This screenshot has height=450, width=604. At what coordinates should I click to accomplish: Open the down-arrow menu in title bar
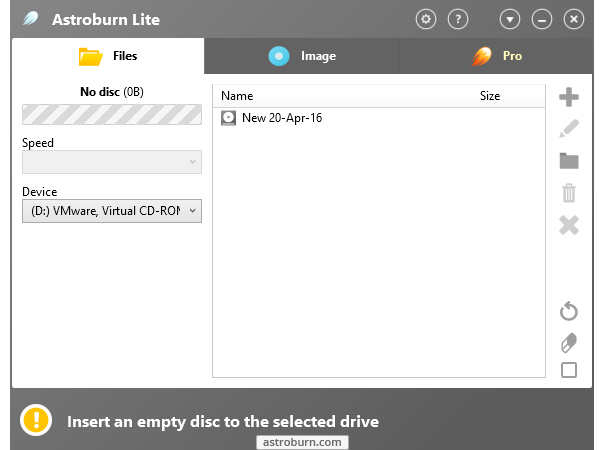coord(510,19)
